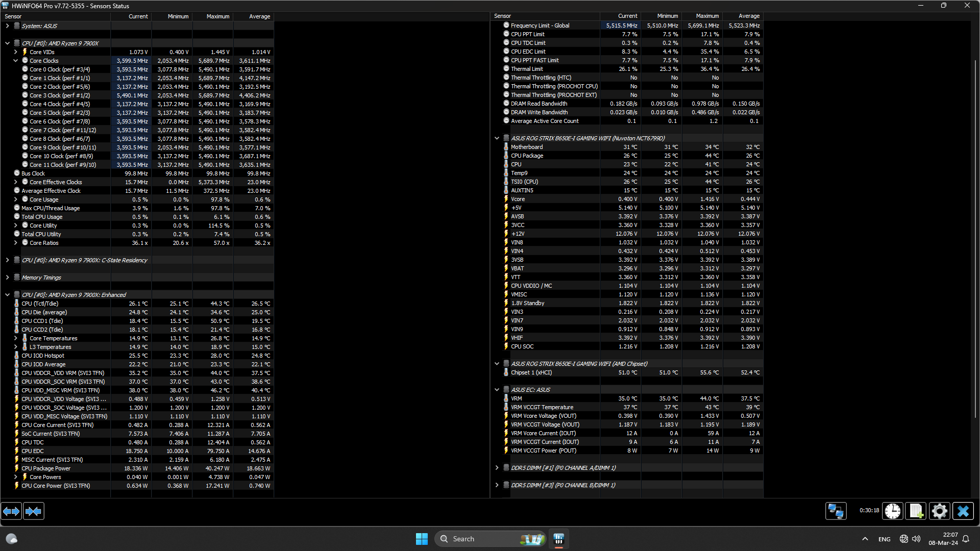
Task: Open sensor settings with the gear icon
Action: coord(940,511)
